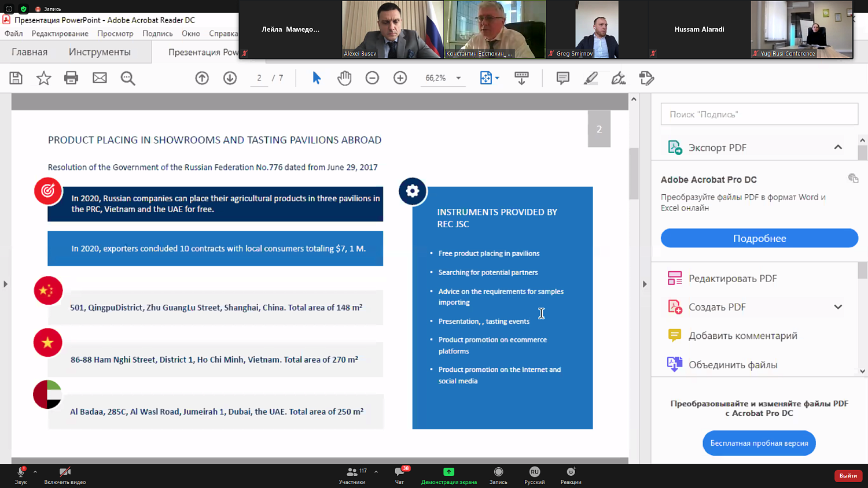Click the red Выйти leave button
The width and height of the screenshot is (868, 488).
[x=848, y=475]
